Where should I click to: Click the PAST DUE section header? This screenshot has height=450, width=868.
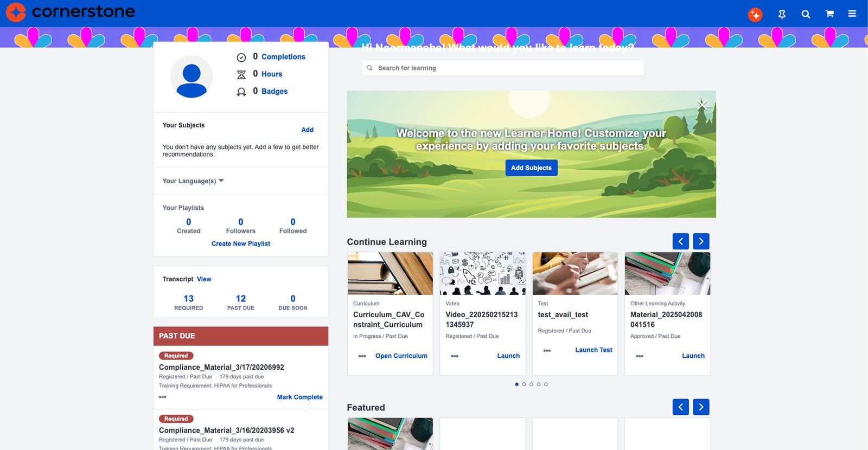241,336
